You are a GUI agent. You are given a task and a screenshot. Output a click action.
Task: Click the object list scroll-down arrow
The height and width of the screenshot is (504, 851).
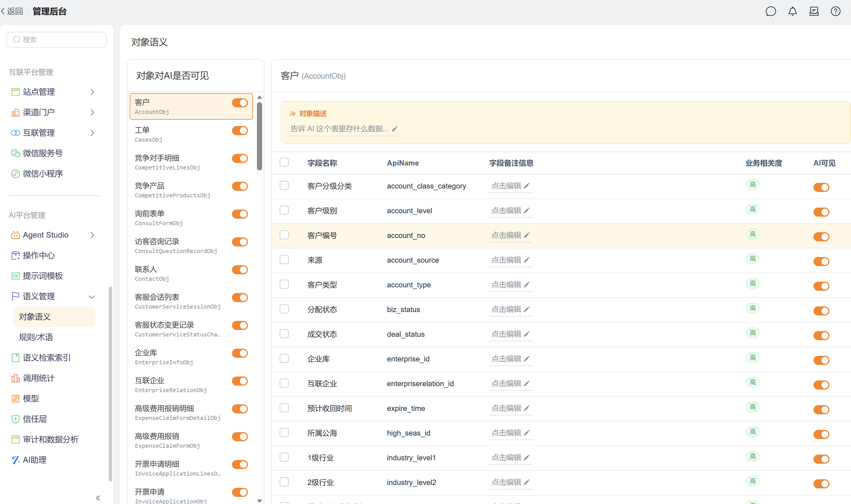[260, 501]
